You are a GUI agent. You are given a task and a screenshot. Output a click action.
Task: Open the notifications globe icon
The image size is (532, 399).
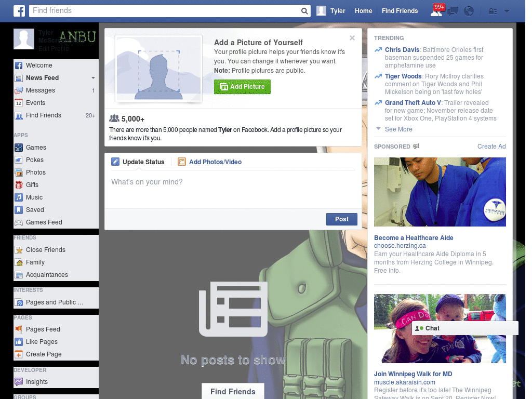coord(469,11)
